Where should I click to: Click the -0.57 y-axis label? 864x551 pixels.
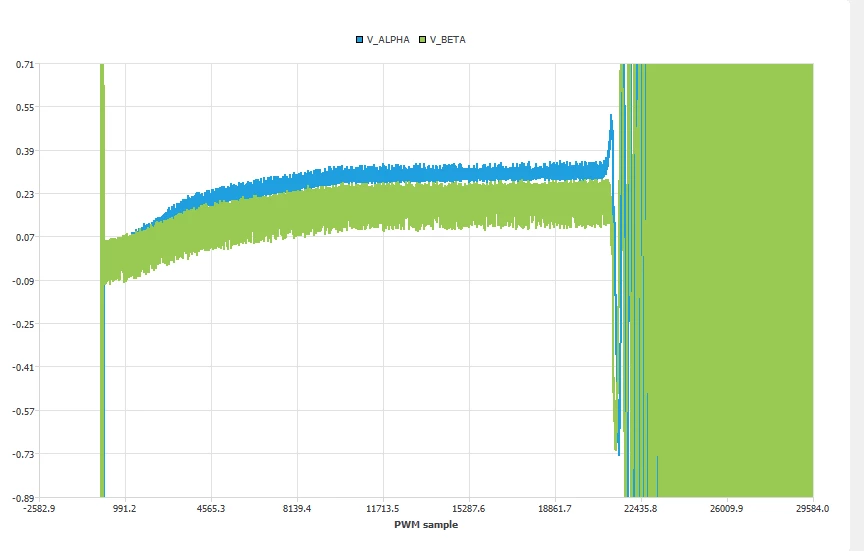pyautogui.click(x=23, y=411)
